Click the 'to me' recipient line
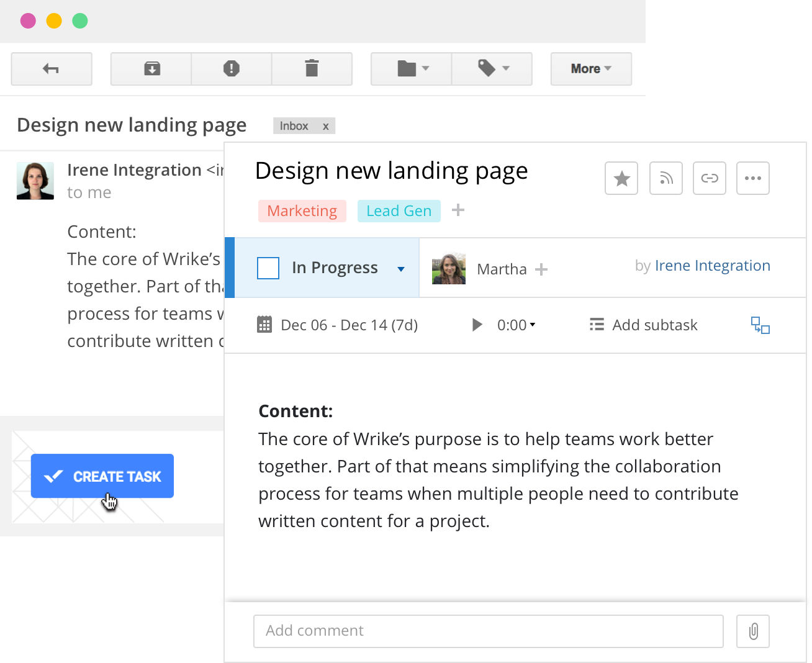This screenshot has height=663, width=812. pos(89,192)
